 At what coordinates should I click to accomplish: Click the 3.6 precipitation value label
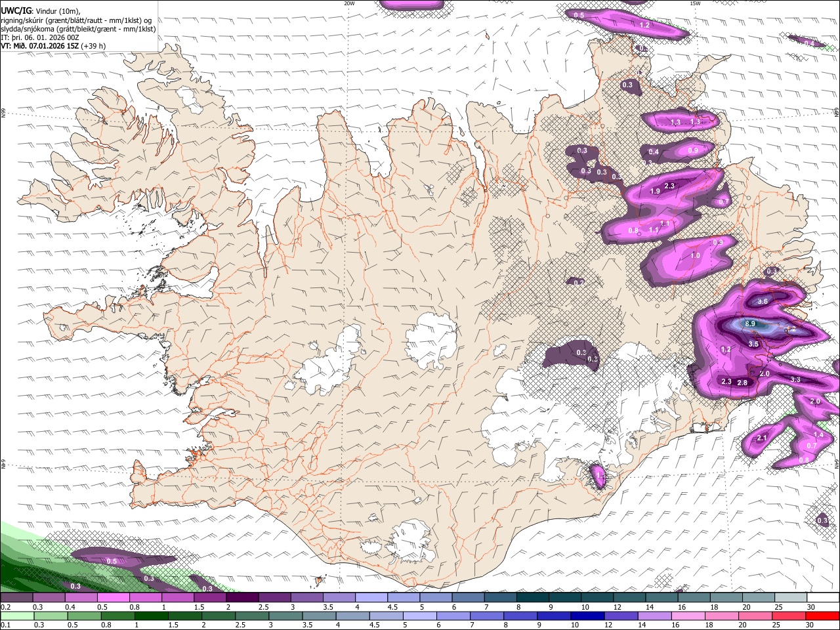(x=763, y=301)
